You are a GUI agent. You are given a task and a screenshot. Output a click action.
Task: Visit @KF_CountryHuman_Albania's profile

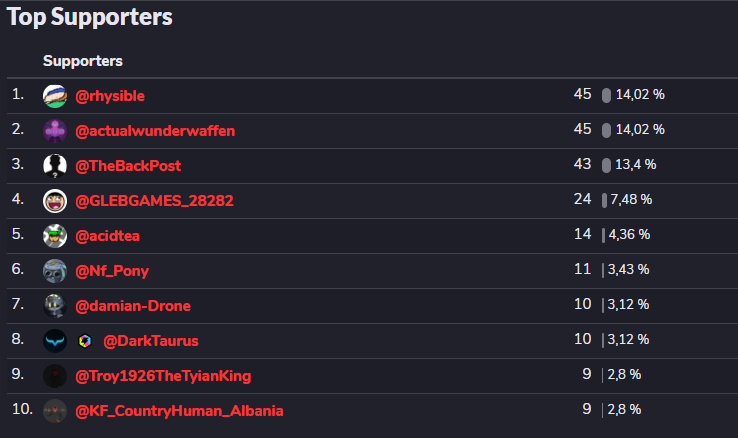[x=179, y=411]
